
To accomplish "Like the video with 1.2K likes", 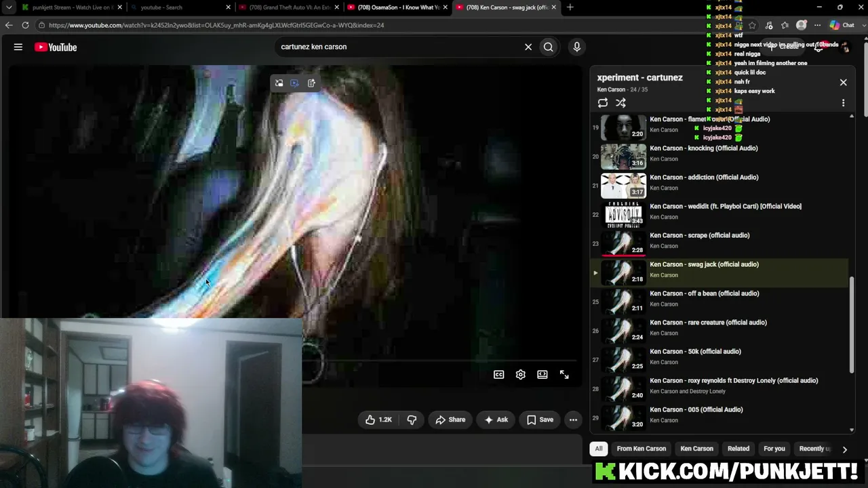I will pos(378,420).
